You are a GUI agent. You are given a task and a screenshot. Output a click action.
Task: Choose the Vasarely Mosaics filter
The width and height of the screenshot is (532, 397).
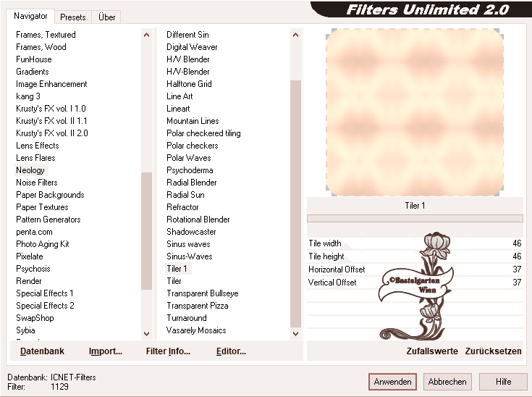(x=196, y=330)
